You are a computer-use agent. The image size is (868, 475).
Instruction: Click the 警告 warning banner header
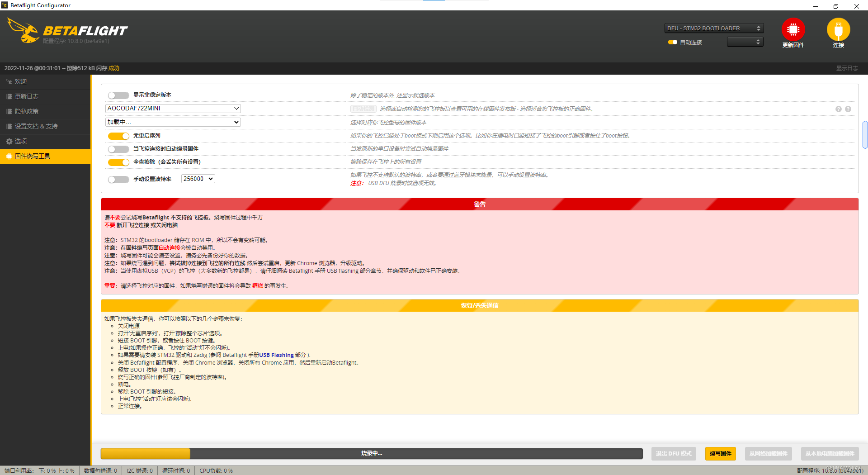[x=480, y=204]
